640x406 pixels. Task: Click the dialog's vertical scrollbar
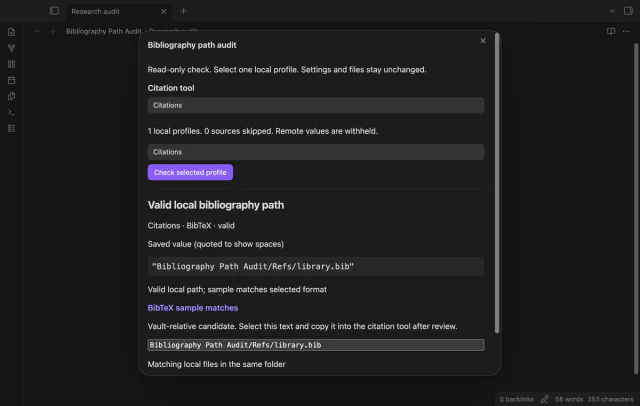coord(497,183)
